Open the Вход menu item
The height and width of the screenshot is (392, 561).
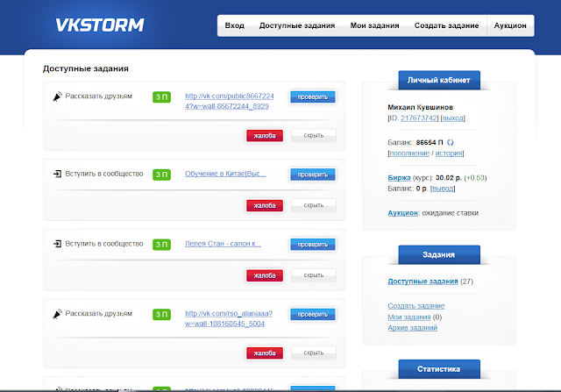235,25
